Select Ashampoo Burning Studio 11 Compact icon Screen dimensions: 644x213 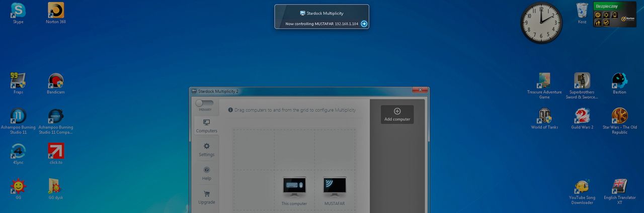[56, 121]
